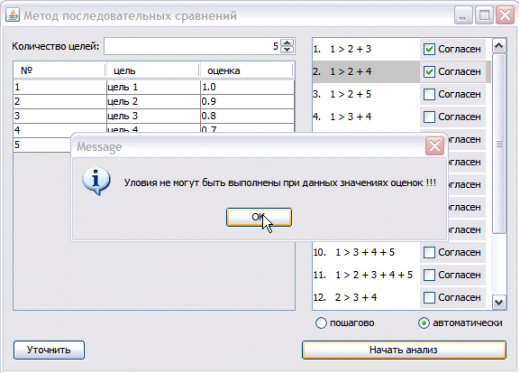Click the оценка column header
The image size is (519, 373).
pyautogui.click(x=247, y=71)
